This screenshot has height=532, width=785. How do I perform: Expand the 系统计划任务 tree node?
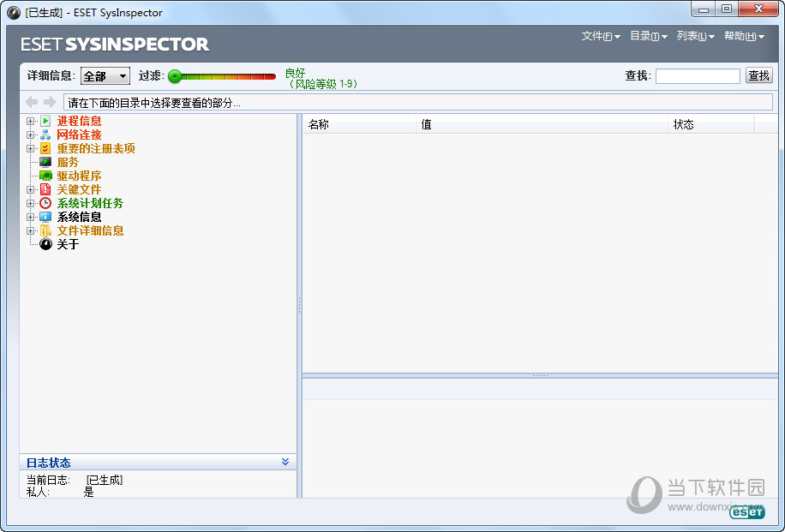tap(31, 203)
